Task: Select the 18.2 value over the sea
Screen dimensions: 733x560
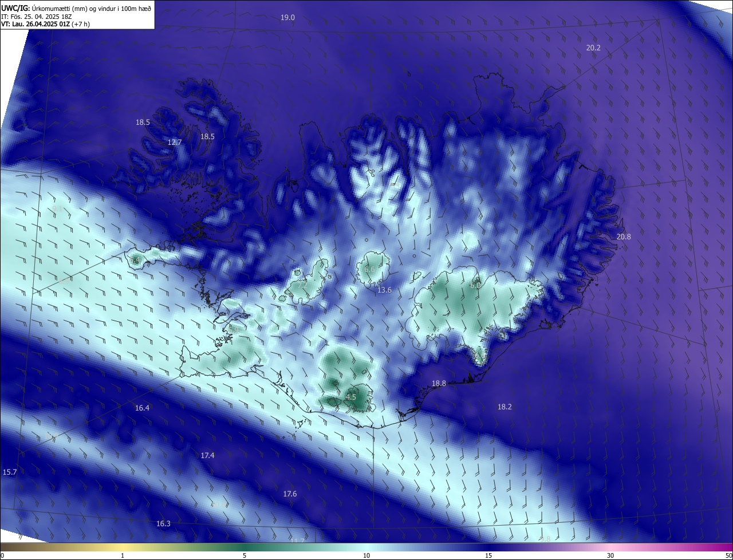Action: click(505, 407)
